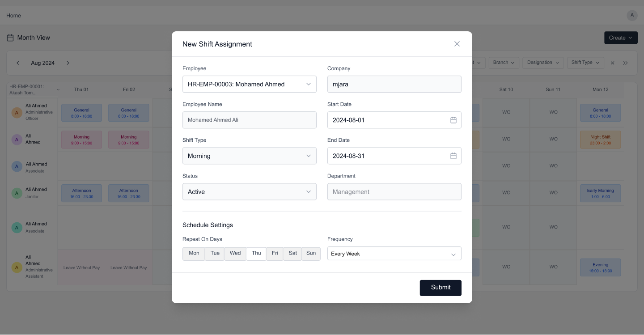The image size is (644, 335).
Task: Open General shift card on Thu 01
Action: pos(81,113)
